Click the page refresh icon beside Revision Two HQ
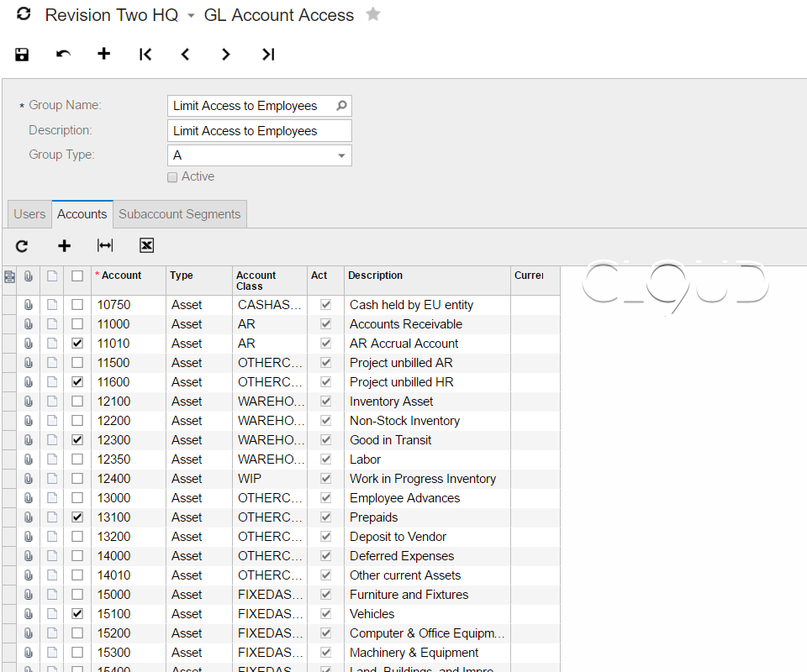Viewport: 807px width, 672px height. [x=24, y=14]
